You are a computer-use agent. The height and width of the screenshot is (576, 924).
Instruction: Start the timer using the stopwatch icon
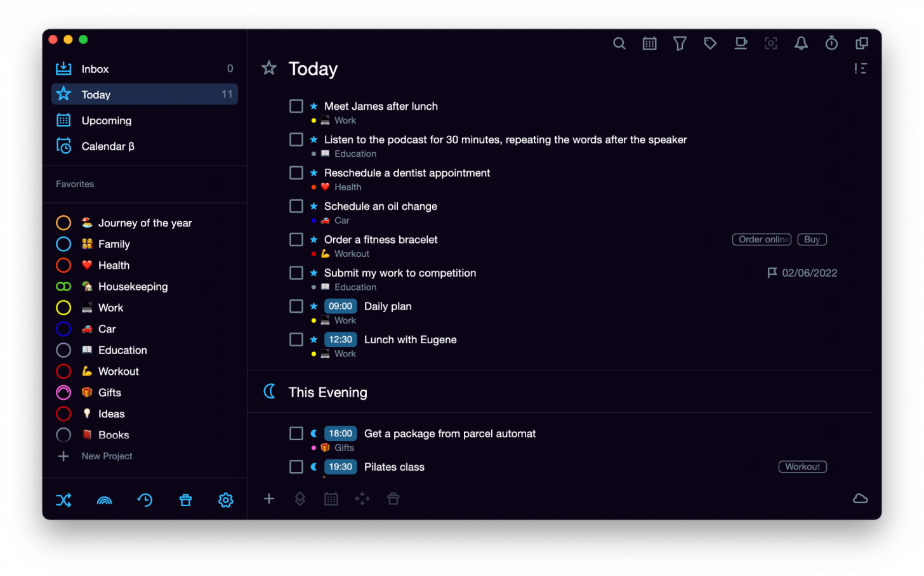point(831,43)
